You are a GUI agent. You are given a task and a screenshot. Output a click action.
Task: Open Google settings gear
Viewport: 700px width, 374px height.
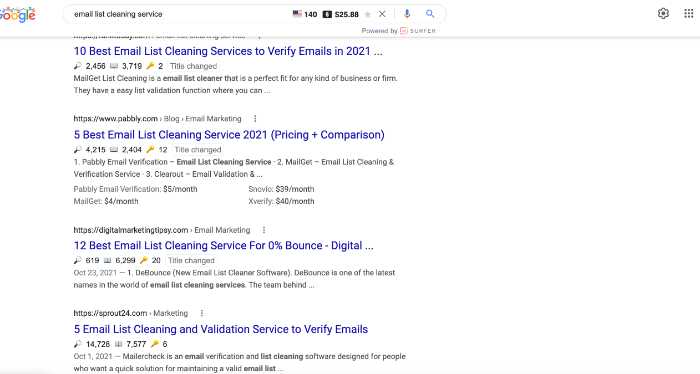pos(663,13)
